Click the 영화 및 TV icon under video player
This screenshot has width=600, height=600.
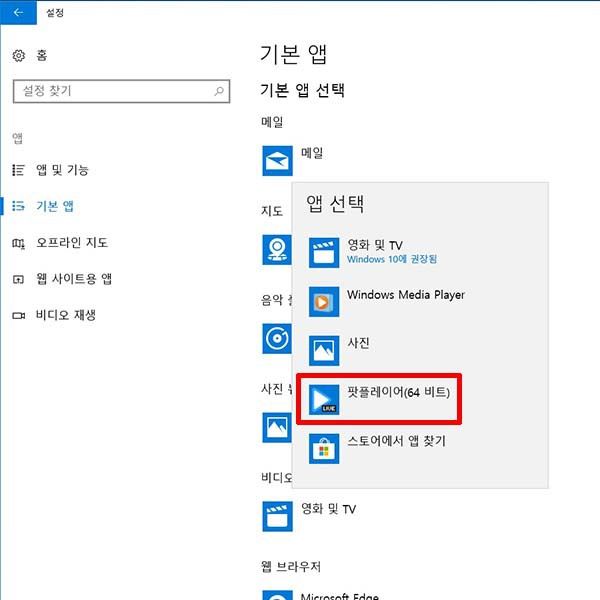pyautogui.click(x=277, y=517)
